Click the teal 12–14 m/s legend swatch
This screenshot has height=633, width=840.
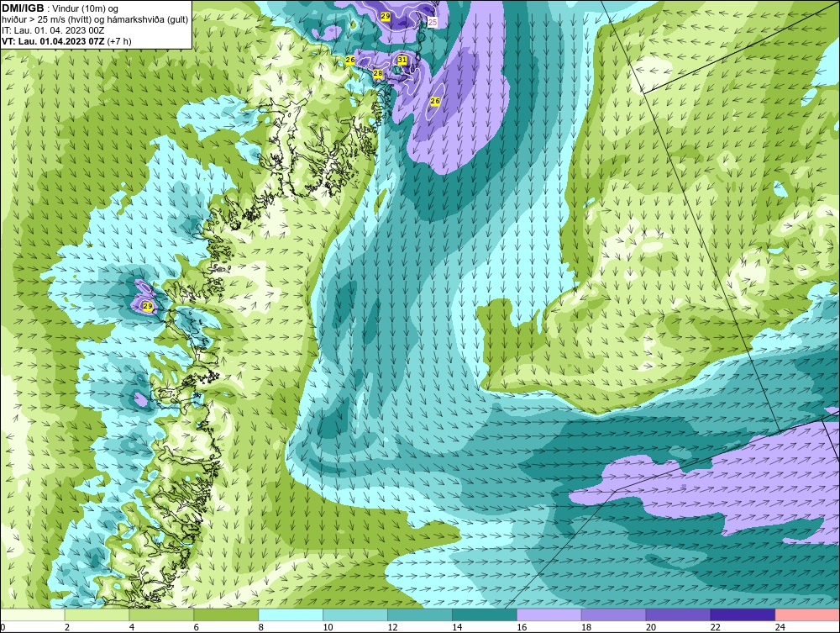pyautogui.click(x=420, y=615)
